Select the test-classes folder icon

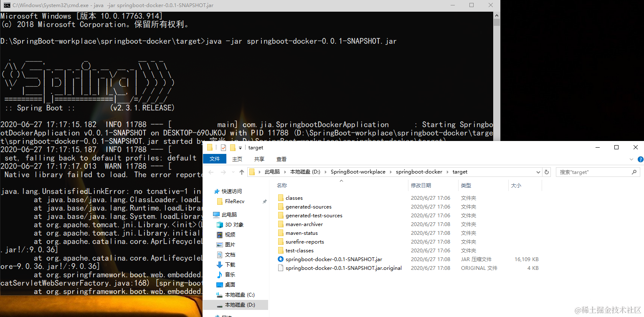281,251
